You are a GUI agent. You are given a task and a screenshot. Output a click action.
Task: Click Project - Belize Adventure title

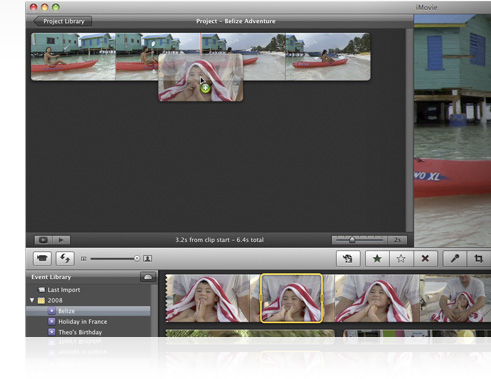click(x=236, y=21)
